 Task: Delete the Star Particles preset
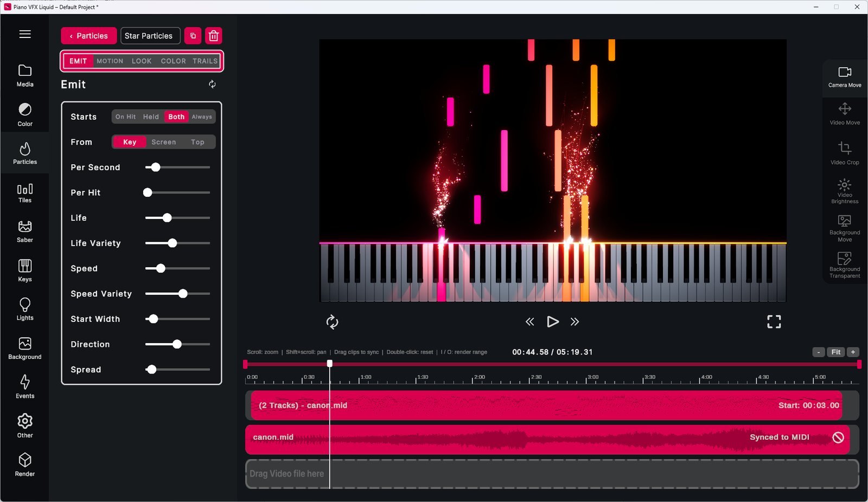click(214, 36)
